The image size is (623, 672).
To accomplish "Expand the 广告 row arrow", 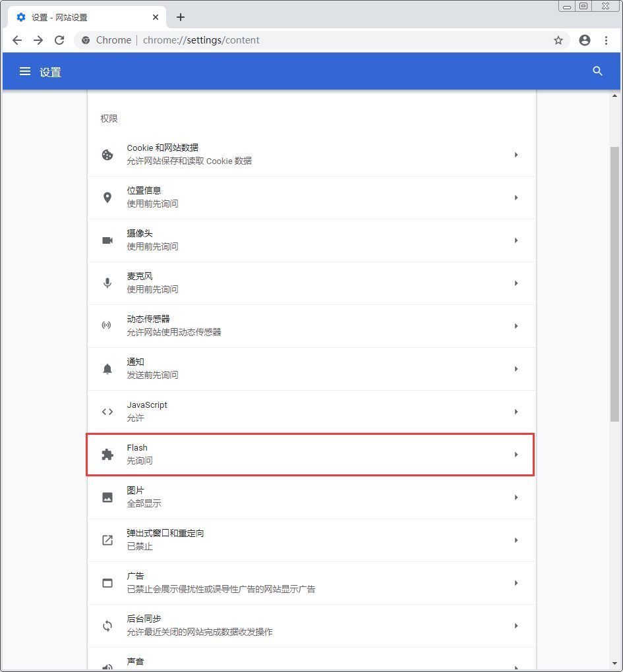I will tap(516, 583).
